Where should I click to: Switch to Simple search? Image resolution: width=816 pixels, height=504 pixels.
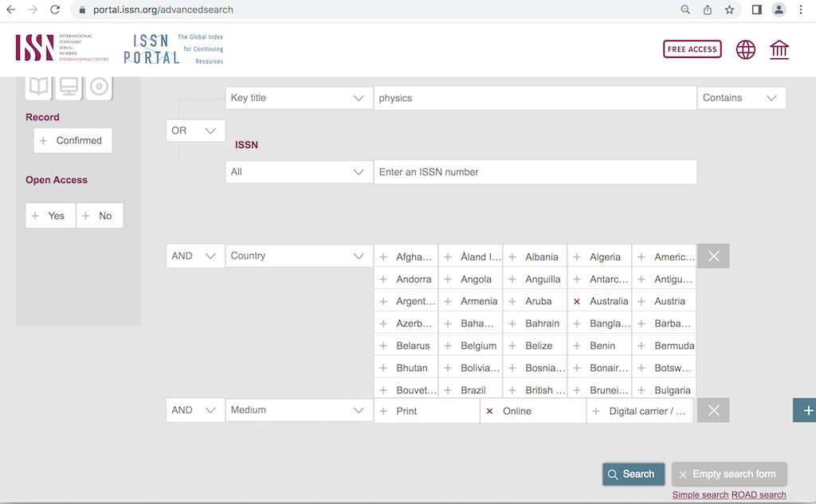(x=700, y=494)
